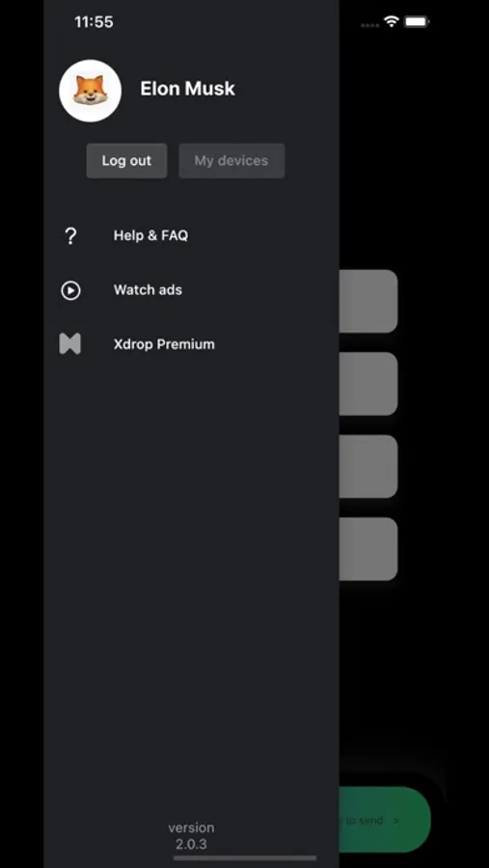Tap the 11:55 clock in status bar
This screenshot has height=868, width=489.
tap(94, 22)
